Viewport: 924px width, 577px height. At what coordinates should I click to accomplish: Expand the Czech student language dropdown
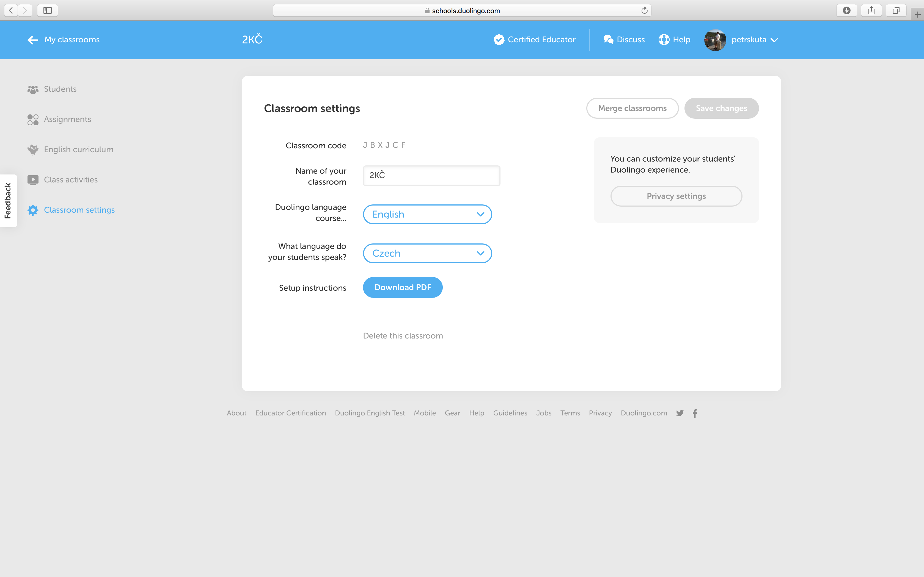click(427, 253)
